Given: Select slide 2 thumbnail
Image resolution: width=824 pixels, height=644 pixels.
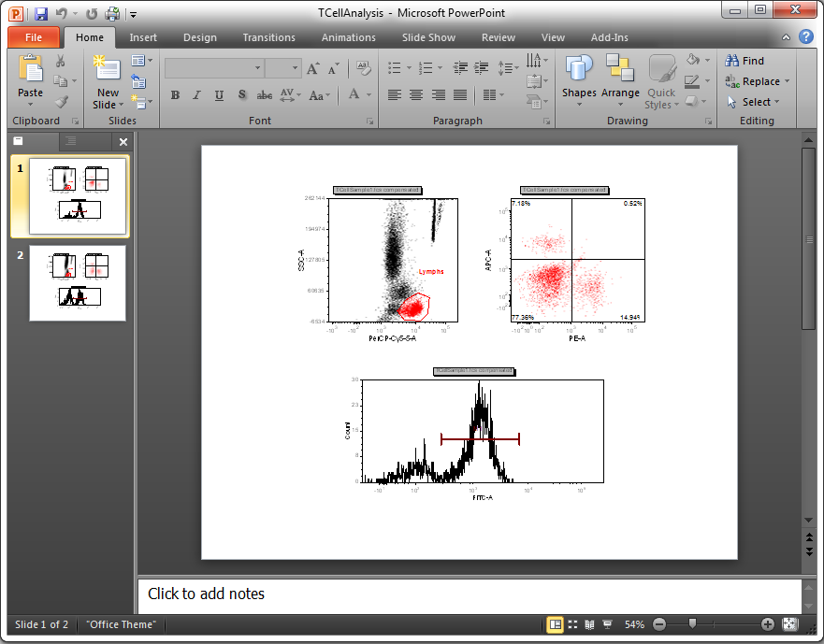Looking at the screenshot, I should pos(78,282).
